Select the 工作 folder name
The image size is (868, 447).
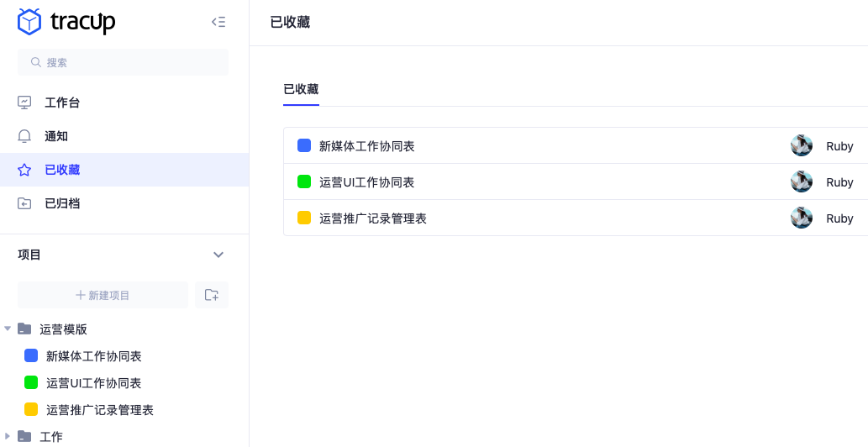tap(51, 437)
